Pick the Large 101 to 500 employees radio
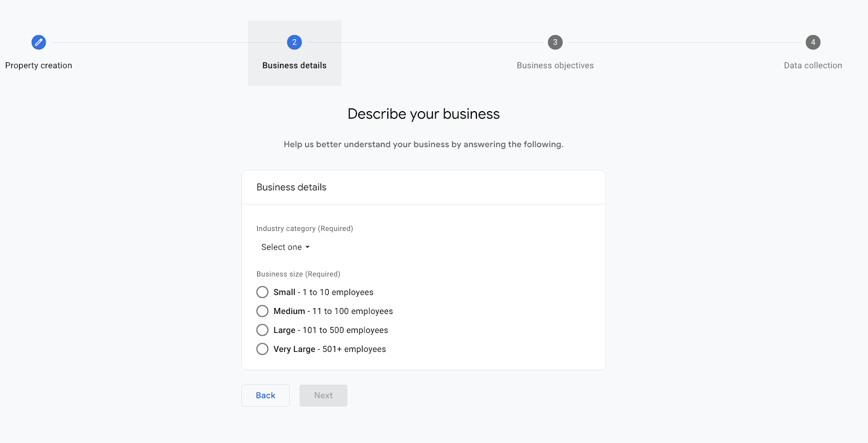Image resolution: width=868 pixels, height=443 pixels. [263, 330]
